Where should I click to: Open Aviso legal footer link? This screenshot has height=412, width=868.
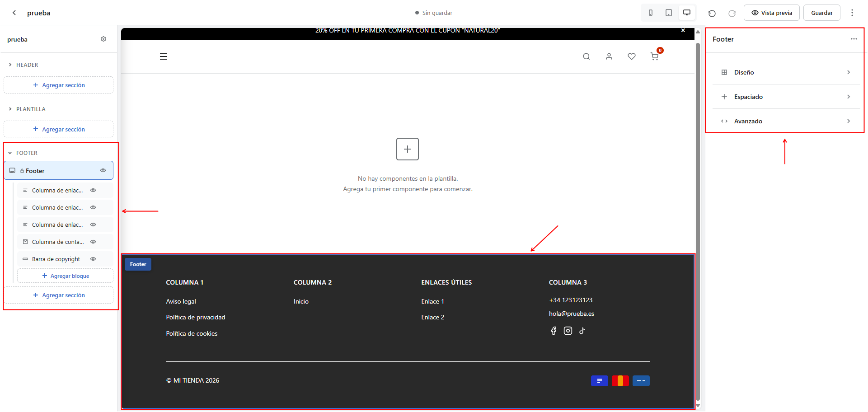click(x=181, y=301)
